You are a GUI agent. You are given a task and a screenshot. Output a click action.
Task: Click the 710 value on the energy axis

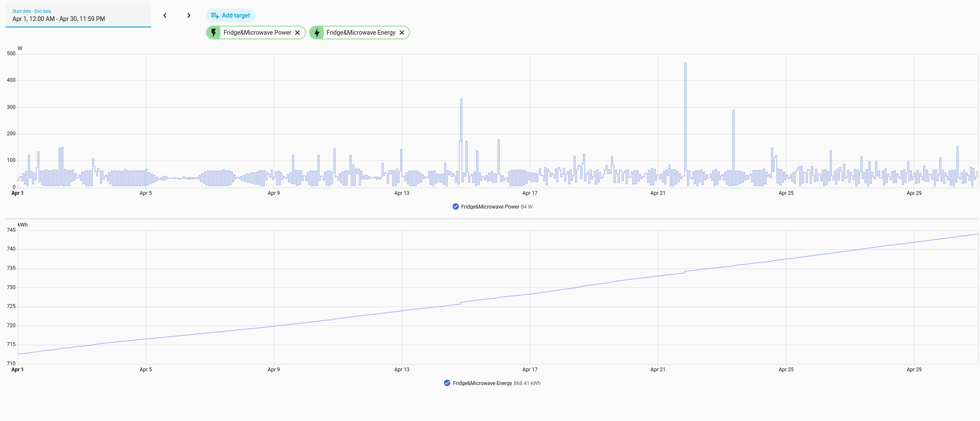(11, 364)
